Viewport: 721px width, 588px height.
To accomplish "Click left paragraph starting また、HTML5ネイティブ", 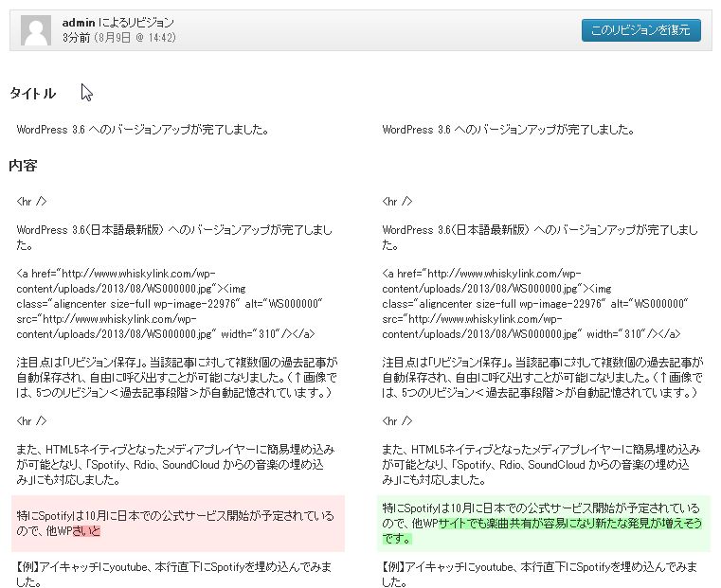I will (175, 464).
